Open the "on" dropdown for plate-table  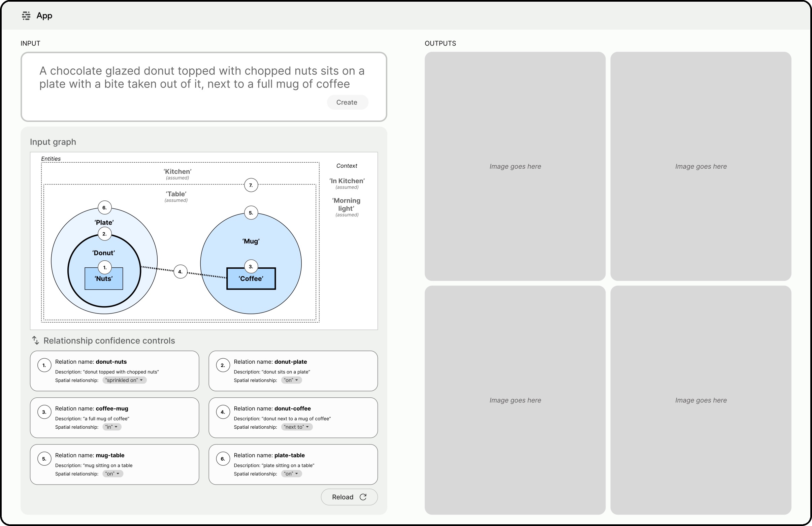(291, 474)
